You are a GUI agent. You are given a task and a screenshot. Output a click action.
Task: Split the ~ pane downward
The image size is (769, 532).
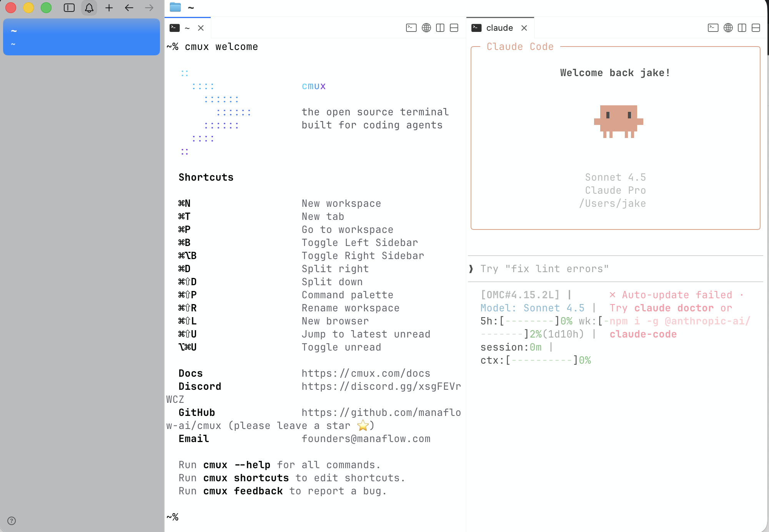454,28
